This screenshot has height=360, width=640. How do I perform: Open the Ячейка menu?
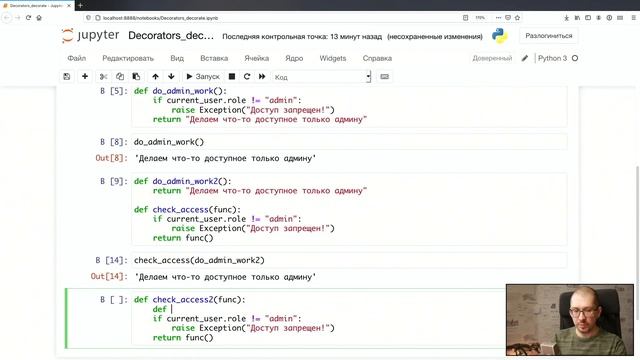tap(256, 58)
